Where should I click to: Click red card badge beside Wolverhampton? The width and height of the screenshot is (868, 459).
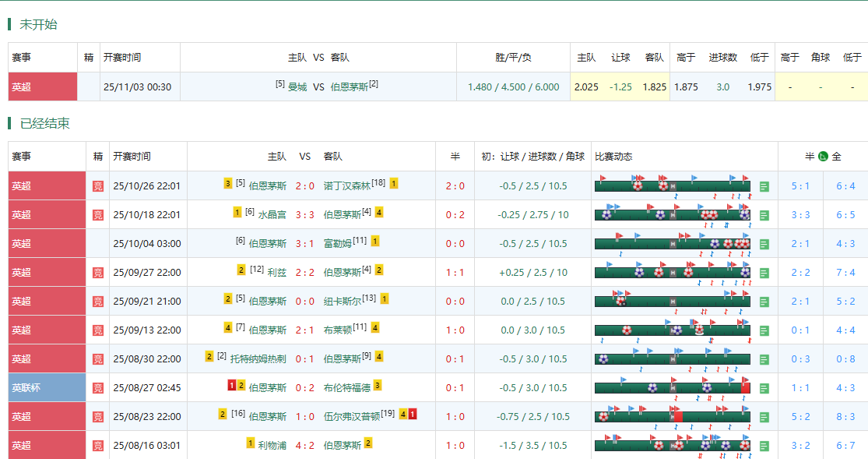[413, 415]
